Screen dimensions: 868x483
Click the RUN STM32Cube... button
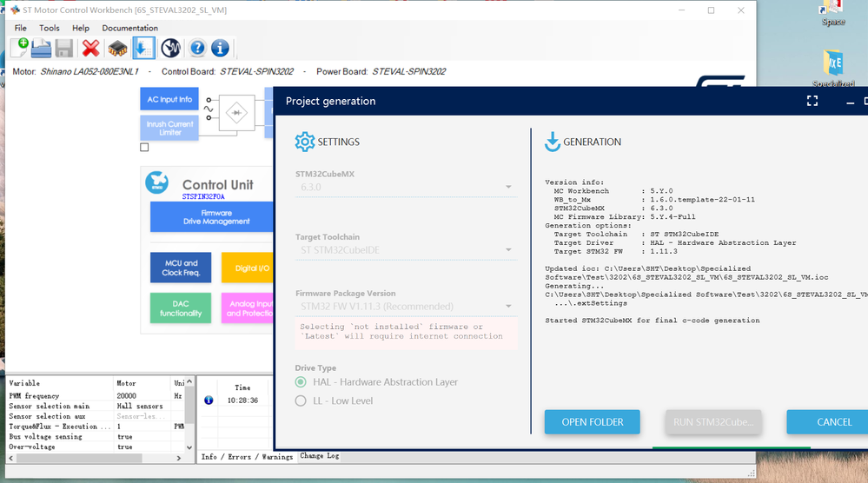point(713,422)
